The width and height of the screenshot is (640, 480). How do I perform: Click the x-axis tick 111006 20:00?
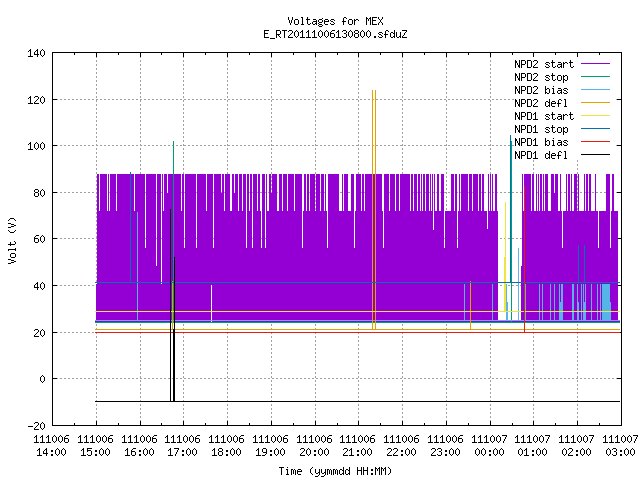[314, 446]
